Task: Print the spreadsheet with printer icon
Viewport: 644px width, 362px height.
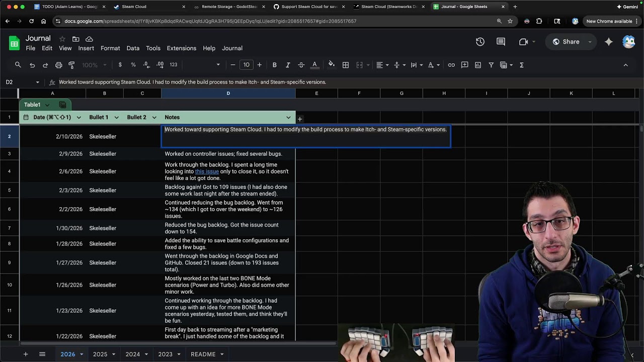Action: [x=58, y=65]
